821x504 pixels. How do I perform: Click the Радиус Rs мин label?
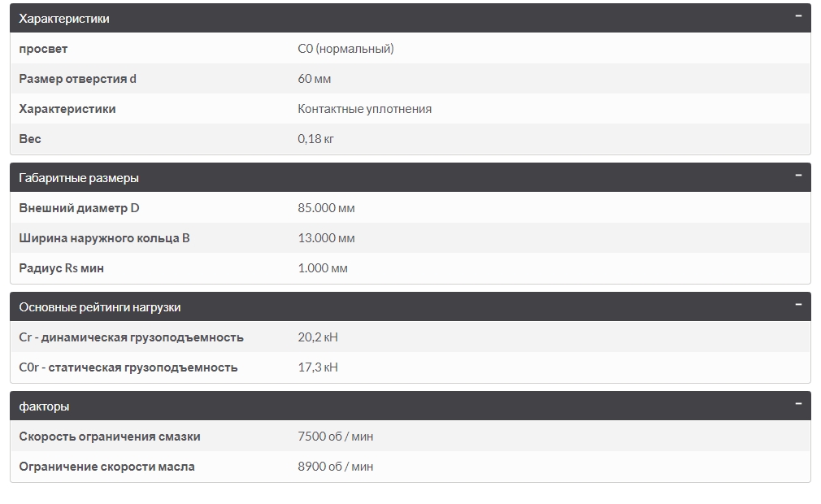pyautogui.click(x=62, y=268)
